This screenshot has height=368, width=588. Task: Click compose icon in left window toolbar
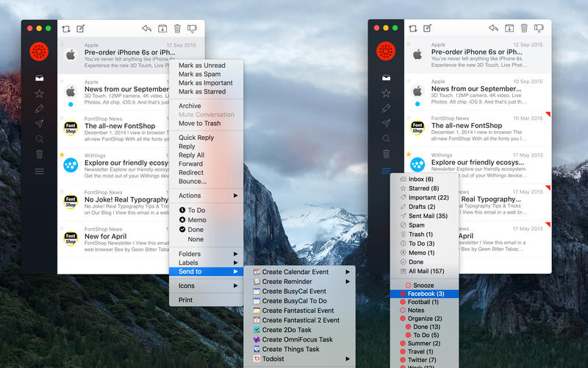[x=81, y=29]
